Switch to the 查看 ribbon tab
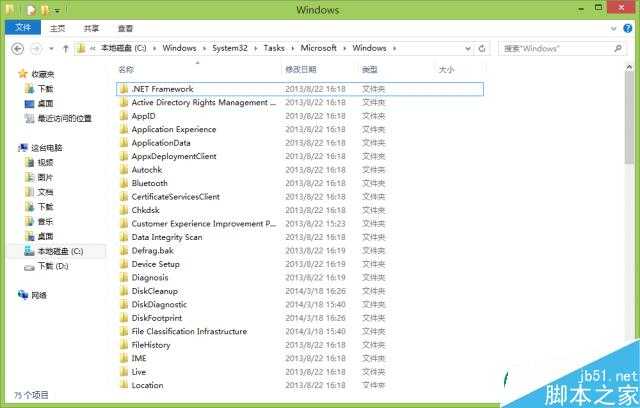Screen dimensions: 640x408 tap(125, 28)
